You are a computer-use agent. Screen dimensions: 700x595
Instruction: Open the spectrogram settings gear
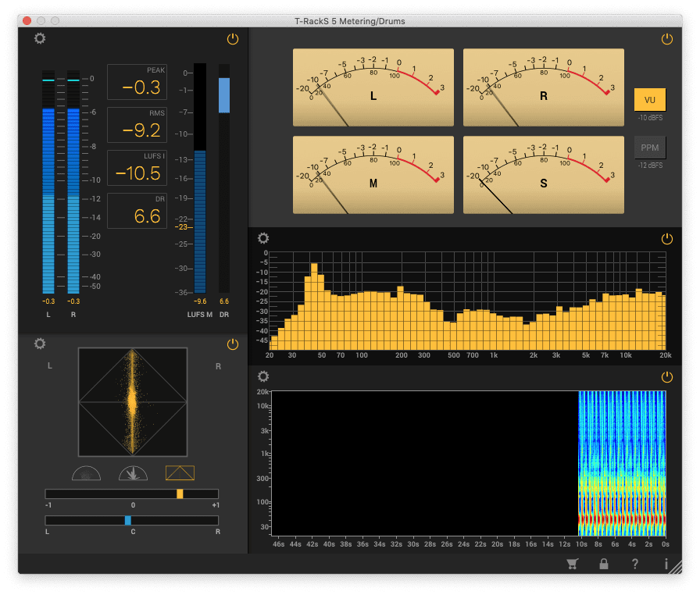coord(263,377)
